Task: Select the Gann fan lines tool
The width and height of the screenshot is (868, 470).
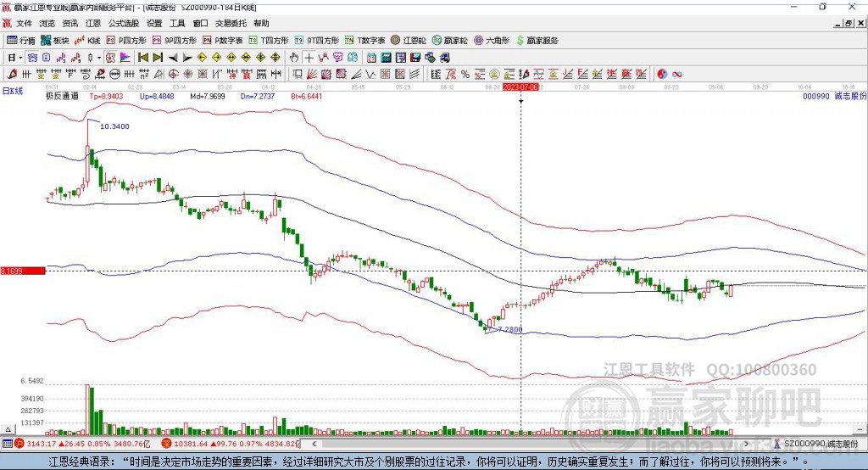Action: [312, 74]
